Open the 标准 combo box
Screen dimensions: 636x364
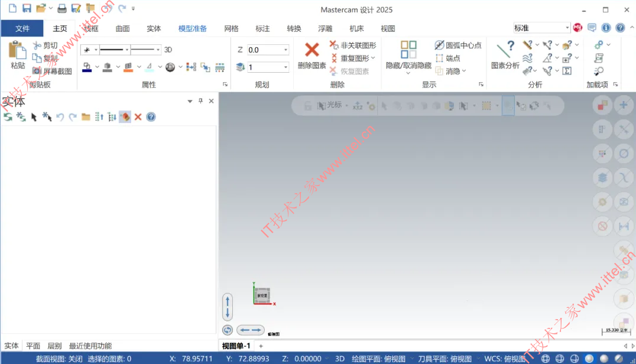[x=542, y=28]
